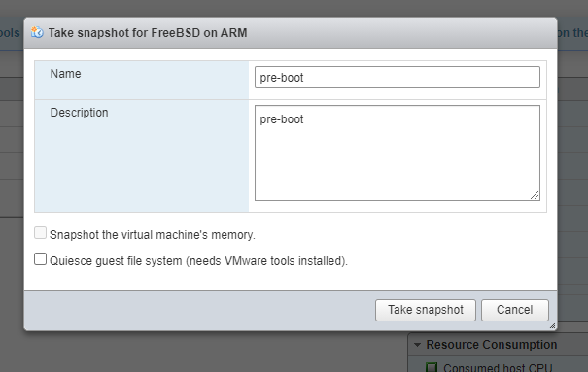
Task: Click the green Consumed host CPU icon
Action: (432, 368)
